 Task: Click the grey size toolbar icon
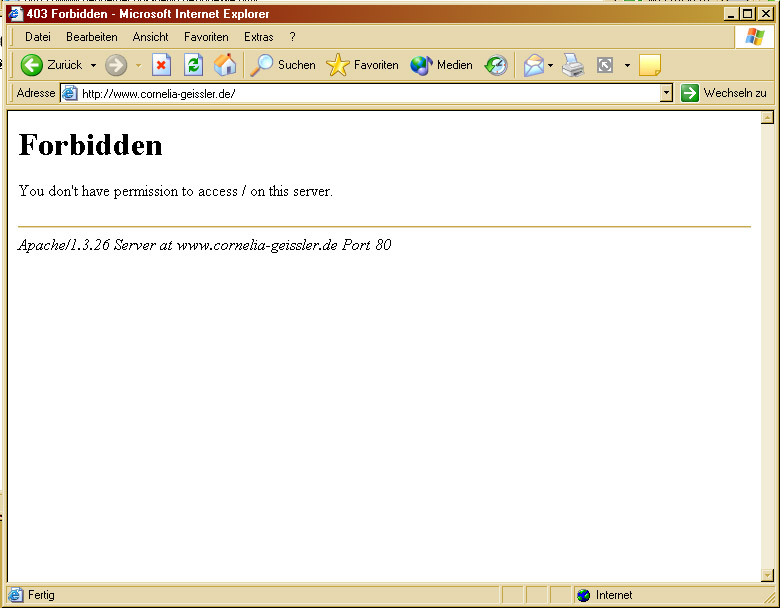(x=605, y=65)
